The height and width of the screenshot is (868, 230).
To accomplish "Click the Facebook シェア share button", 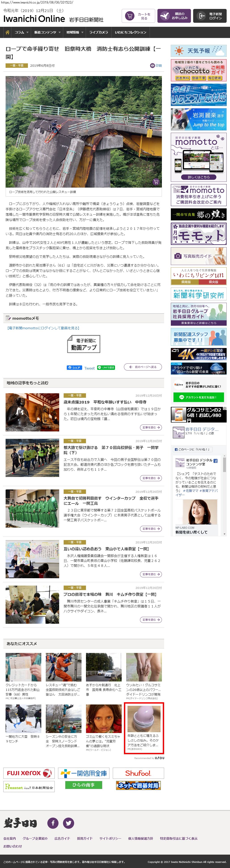I will click(74, 367).
